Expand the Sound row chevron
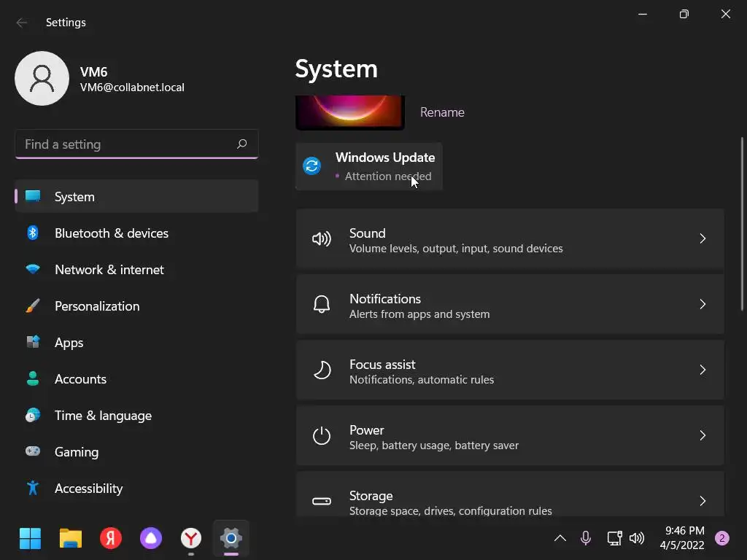747x560 pixels. [703, 238]
